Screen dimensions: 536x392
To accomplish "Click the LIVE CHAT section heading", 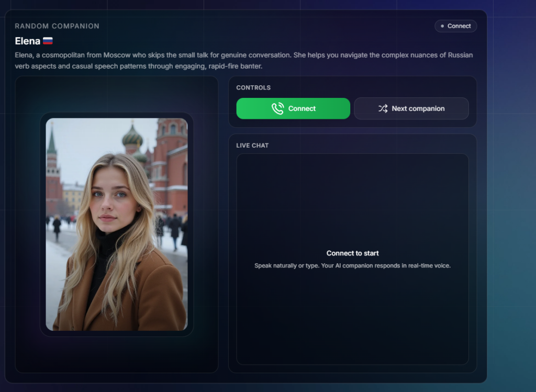I will point(252,145).
